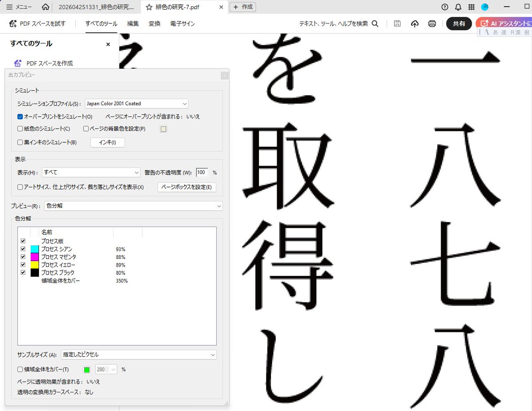Open the すべてのツール tab
This screenshot has height=411, width=532.
[101, 23]
